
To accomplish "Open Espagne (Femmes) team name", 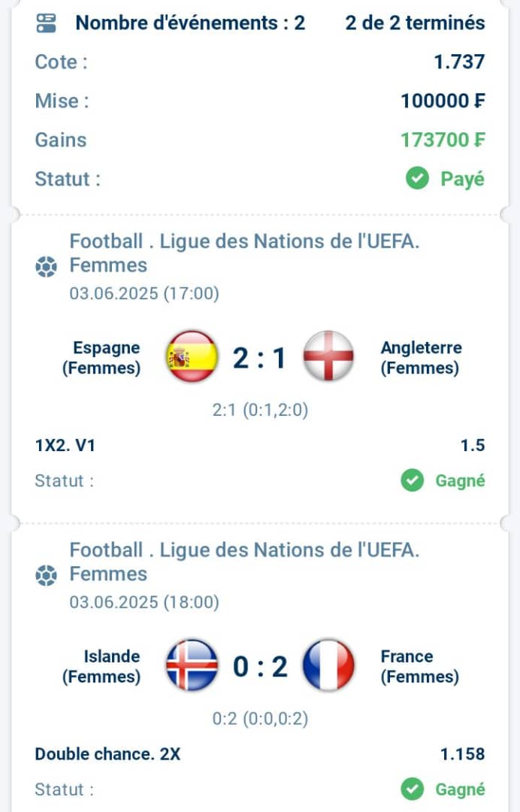I will tap(101, 358).
